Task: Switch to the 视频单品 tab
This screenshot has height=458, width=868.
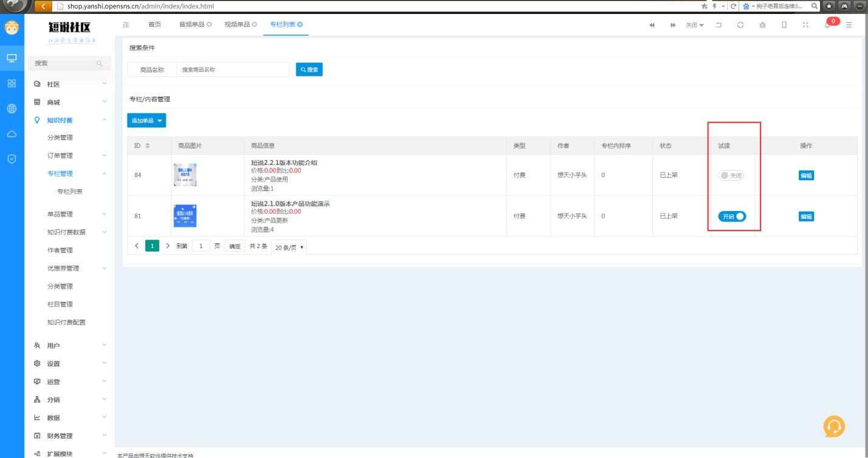Action: point(237,25)
